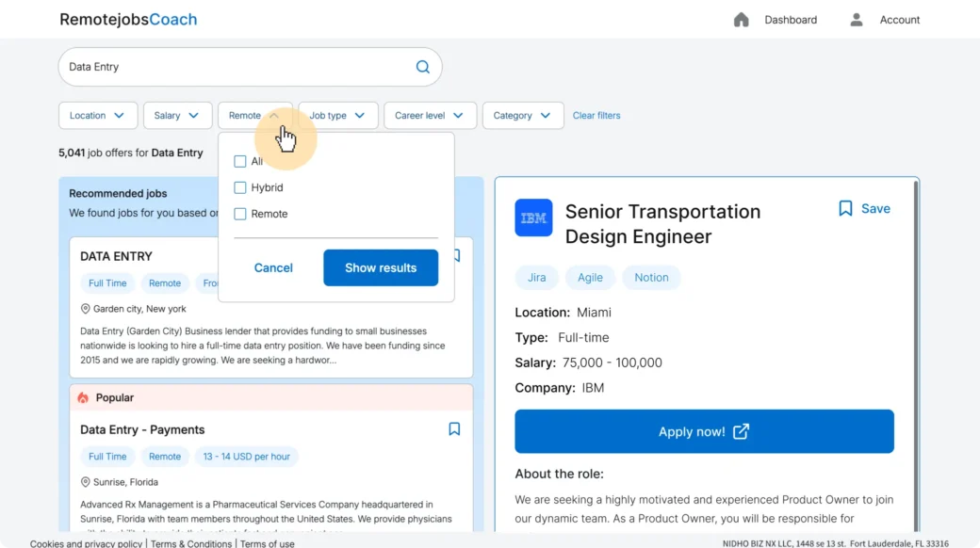
Task: Bookmark the Data Entry - Payments job
Action: pos(454,429)
